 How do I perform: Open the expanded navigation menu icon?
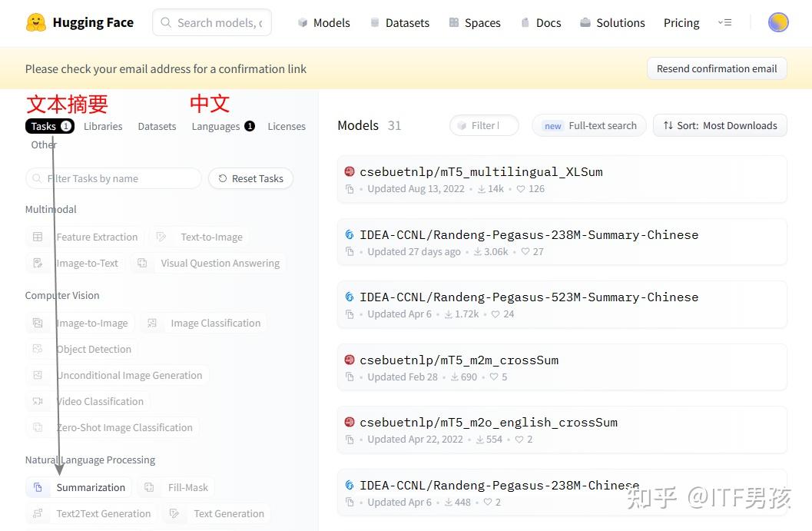click(724, 23)
